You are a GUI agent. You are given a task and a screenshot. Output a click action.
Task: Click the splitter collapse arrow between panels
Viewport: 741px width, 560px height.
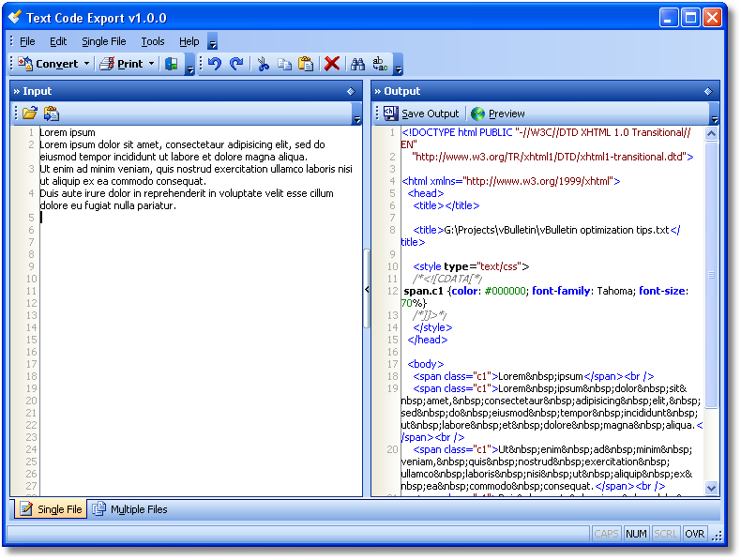coord(367,289)
